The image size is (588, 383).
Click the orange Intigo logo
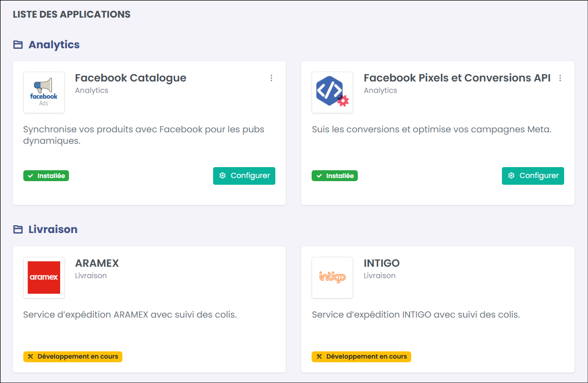tap(332, 278)
